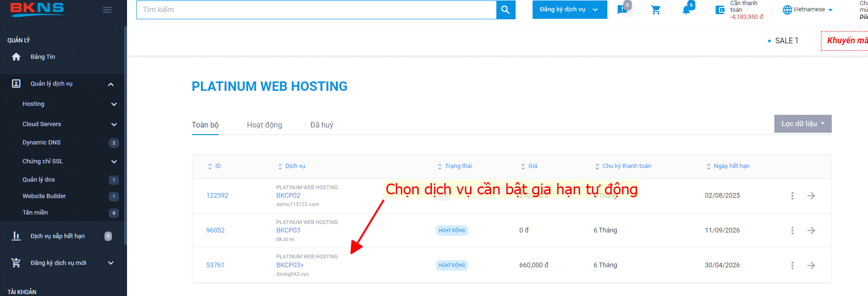The width and height of the screenshot is (868, 296).
Task: Switch to the Đã huỷ tab
Action: [x=322, y=125]
